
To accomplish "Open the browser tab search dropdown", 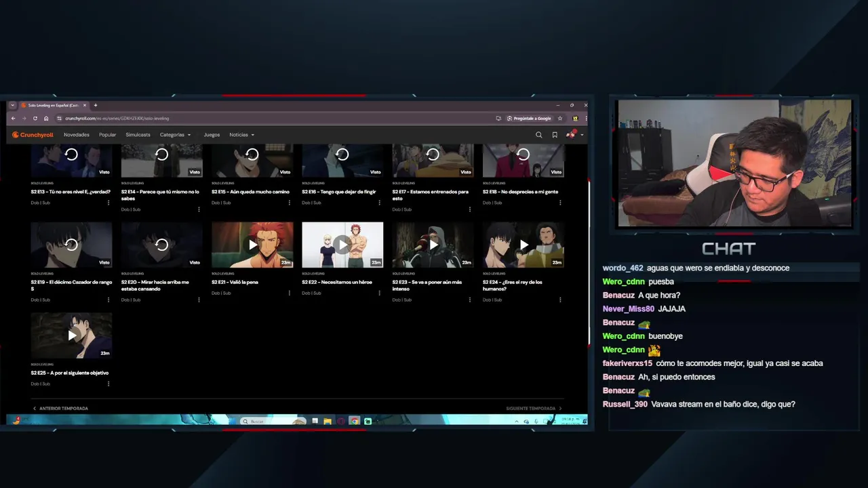I will point(12,105).
